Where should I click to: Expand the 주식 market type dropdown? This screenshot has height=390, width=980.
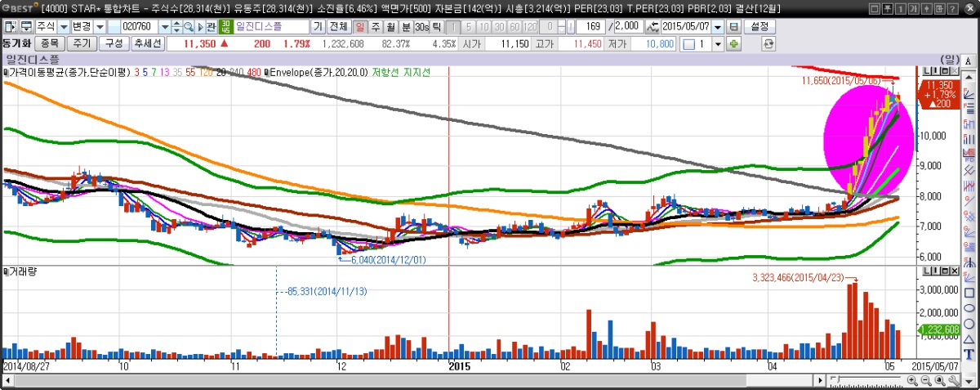pyautogui.click(x=64, y=27)
